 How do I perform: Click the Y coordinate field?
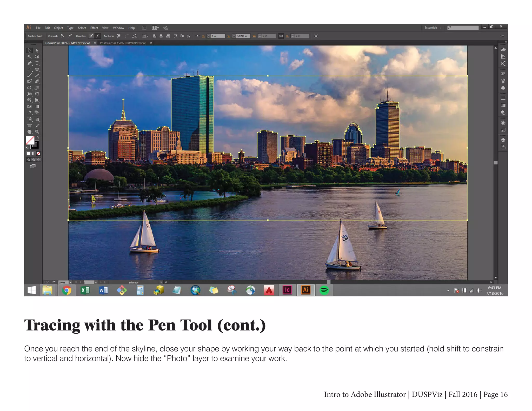point(243,36)
